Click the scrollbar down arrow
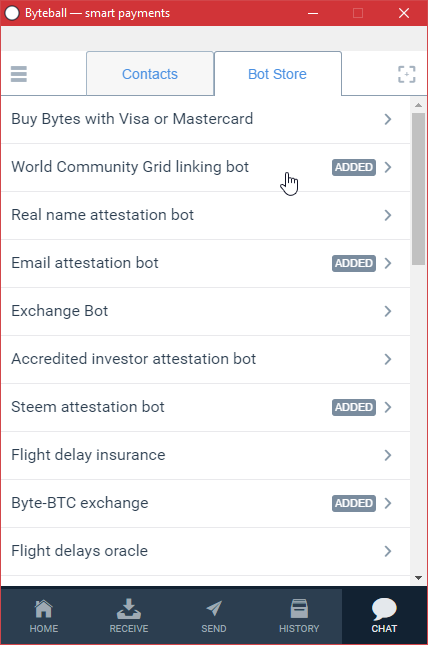Image resolution: width=428 pixels, height=645 pixels. [419, 578]
